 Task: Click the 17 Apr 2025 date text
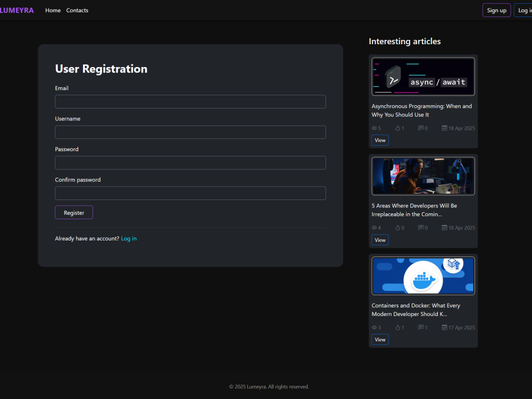[x=462, y=327]
